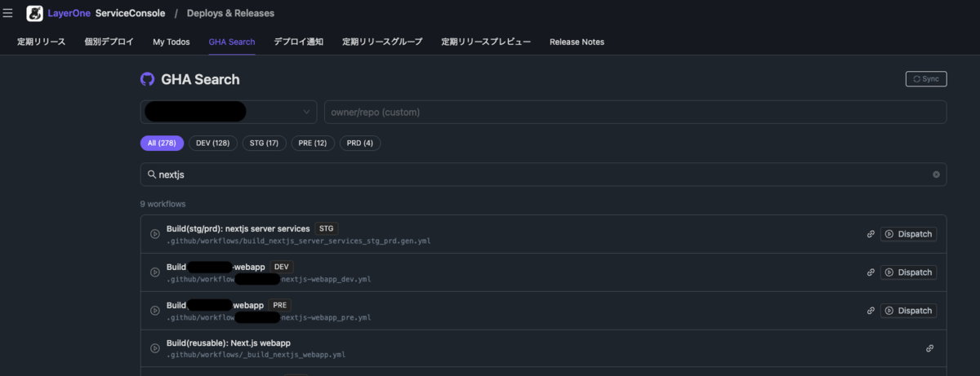Click the GitHub icon beside GHA Search

coord(148,79)
